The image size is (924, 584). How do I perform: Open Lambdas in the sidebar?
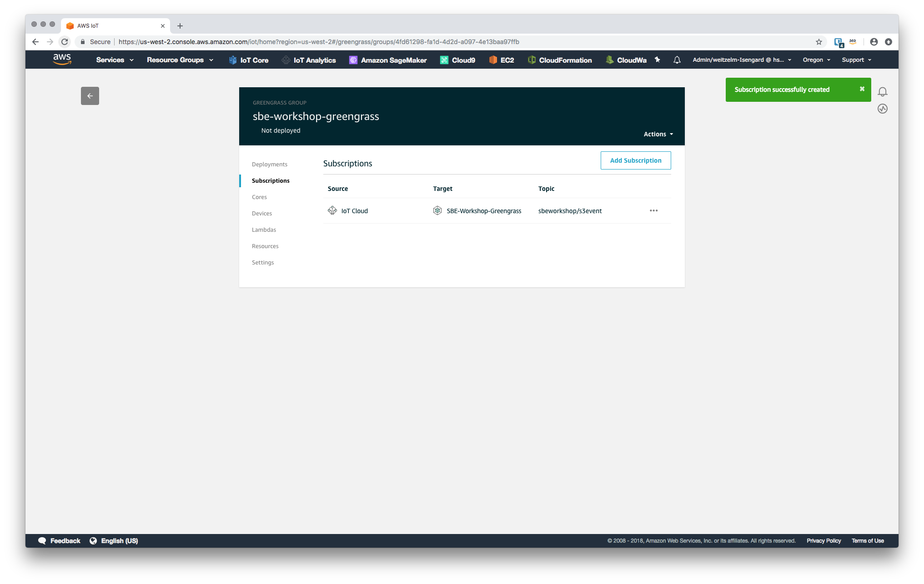point(264,230)
